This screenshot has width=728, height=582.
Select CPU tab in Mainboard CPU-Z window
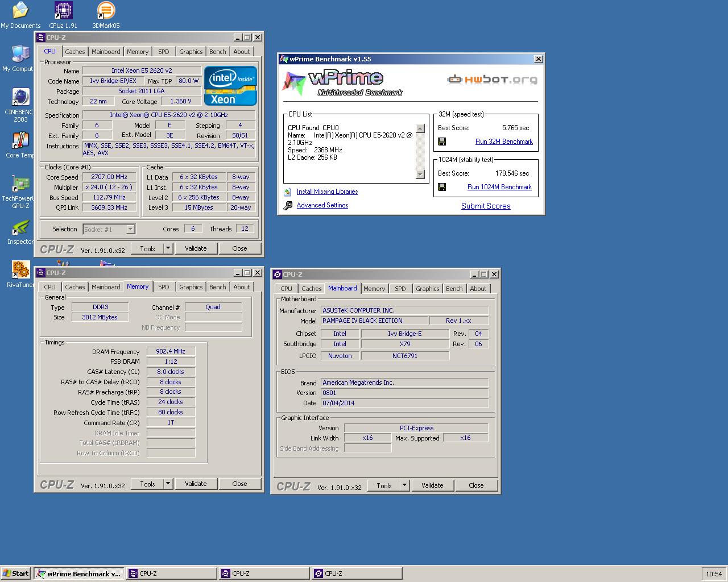tap(286, 289)
